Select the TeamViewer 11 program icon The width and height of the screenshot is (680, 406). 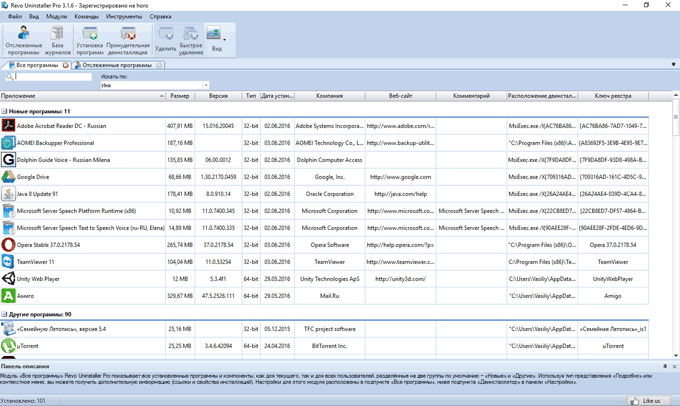coord(8,261)
